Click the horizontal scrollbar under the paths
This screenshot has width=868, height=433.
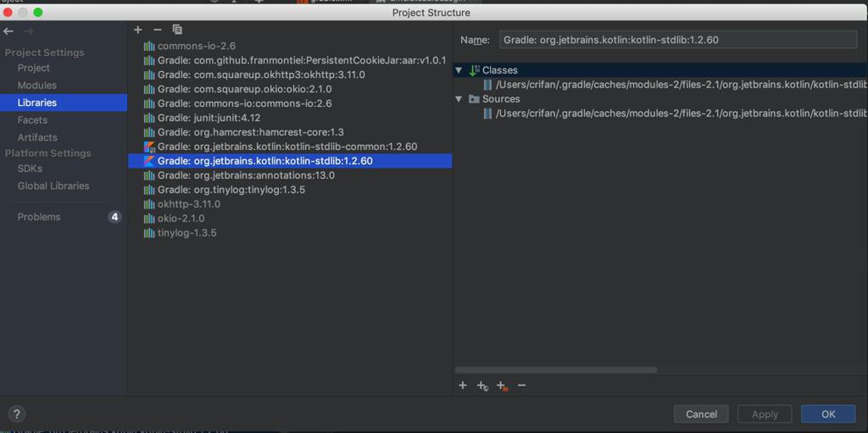(556, 370)
